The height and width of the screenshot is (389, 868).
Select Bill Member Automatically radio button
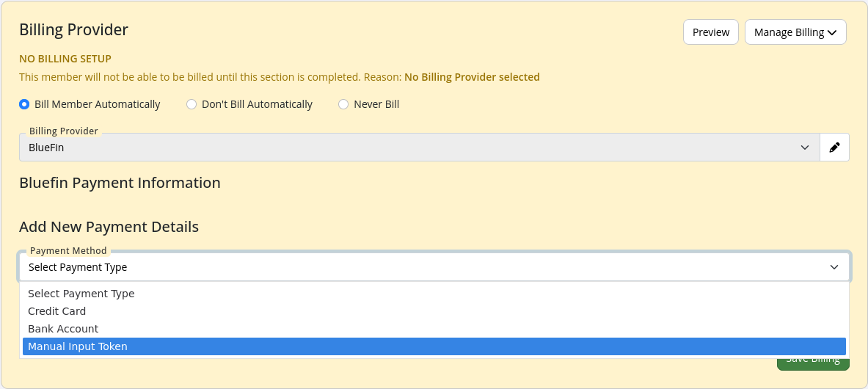(x=23, y=104)
